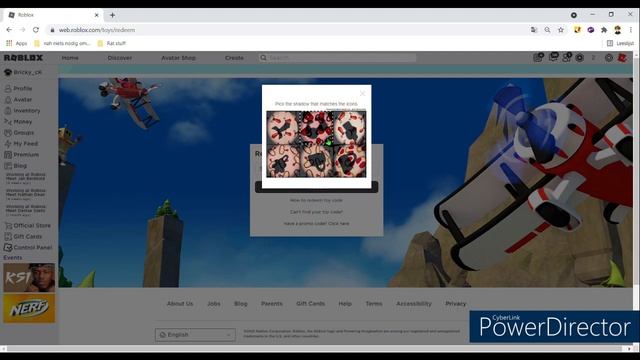Image resolution: width=640 pixels, height=360 pixels.
Task: Open the NERF event banner
Action: [29, 309]
